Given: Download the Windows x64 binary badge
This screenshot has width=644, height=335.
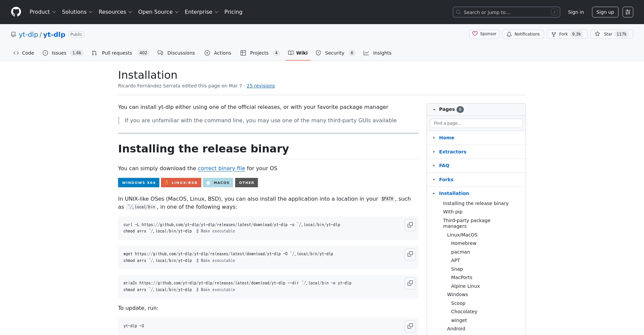Looking at the screenshot, I should (139, 183).
